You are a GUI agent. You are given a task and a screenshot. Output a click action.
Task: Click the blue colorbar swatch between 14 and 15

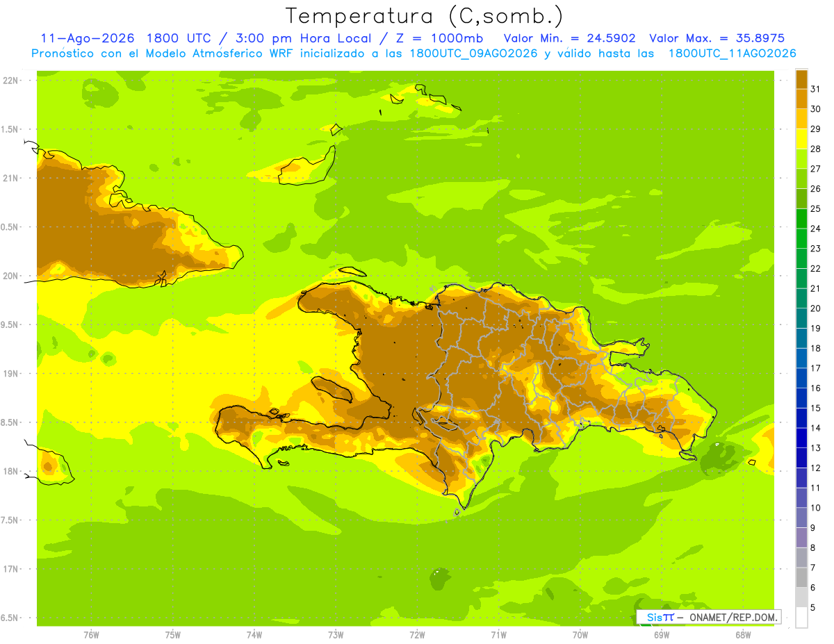click(x=801, y=418)
